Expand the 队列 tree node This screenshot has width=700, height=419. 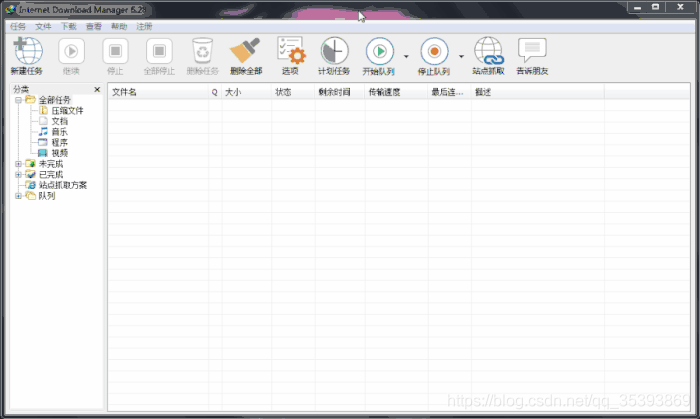(x=18, y=196)
